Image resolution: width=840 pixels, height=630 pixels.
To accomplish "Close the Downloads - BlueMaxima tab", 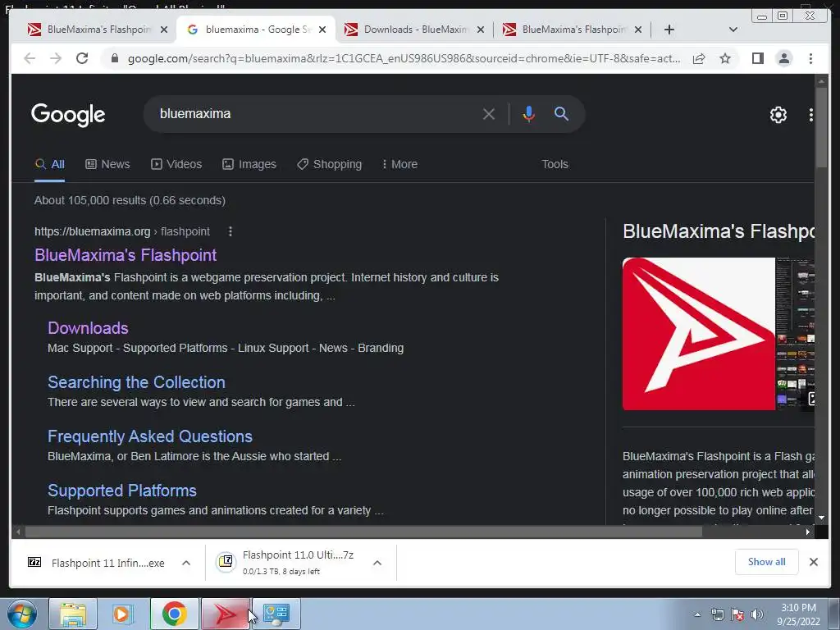I will click(481, 30).
